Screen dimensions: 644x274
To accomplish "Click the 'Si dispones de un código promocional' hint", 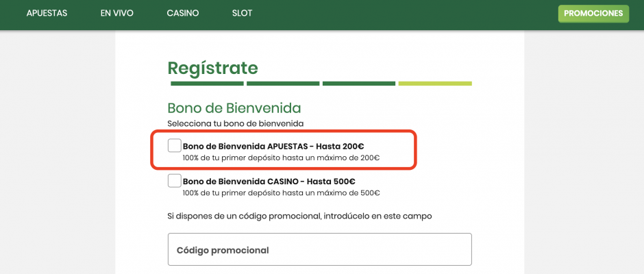I will pos(299,216).
